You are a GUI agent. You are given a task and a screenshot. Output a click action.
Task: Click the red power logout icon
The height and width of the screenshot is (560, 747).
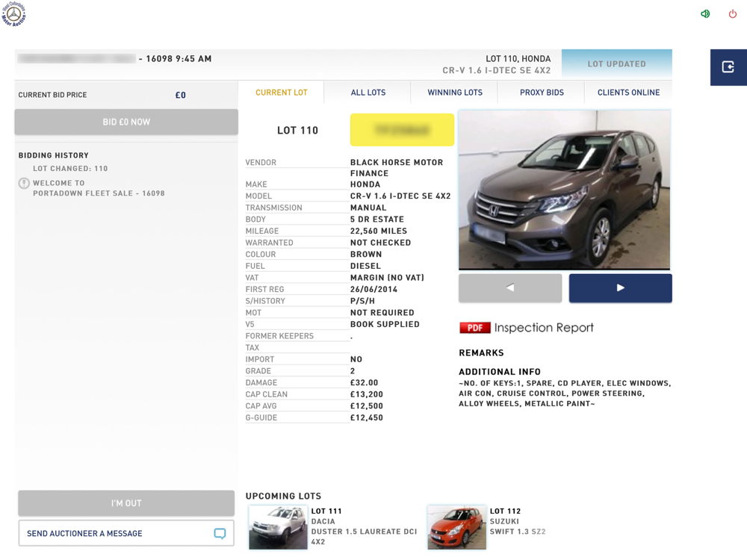(x=733, y=13)
